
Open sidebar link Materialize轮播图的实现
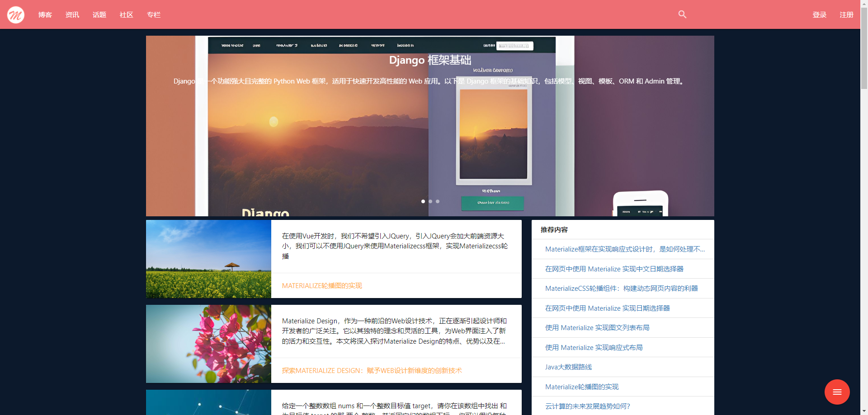click(x=582, y=387)
